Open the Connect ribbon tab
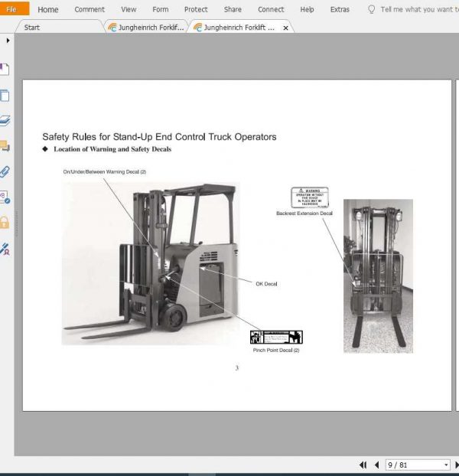Image resolution: width=459 pixels, height=476 pixels. coord(271,9)
